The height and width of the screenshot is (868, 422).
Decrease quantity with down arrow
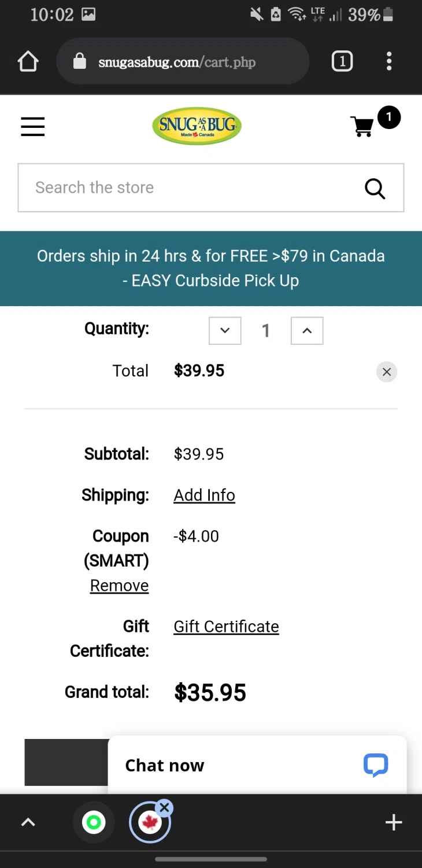coord(225,330)
